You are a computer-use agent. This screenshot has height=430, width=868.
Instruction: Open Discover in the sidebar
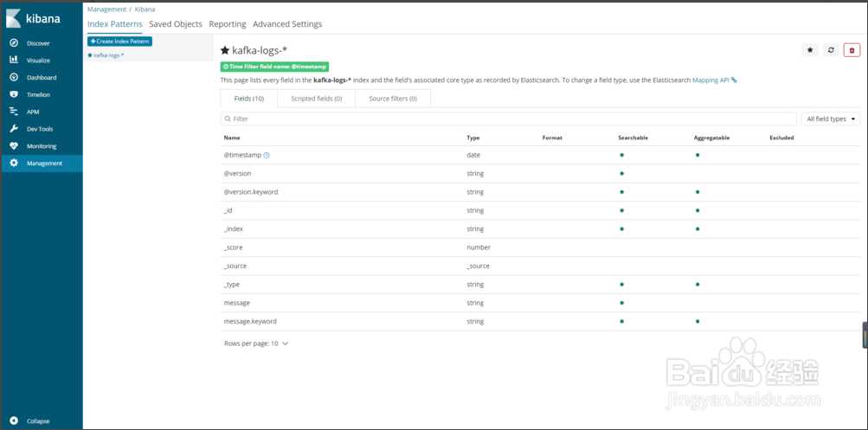click(x=38, y=43)
